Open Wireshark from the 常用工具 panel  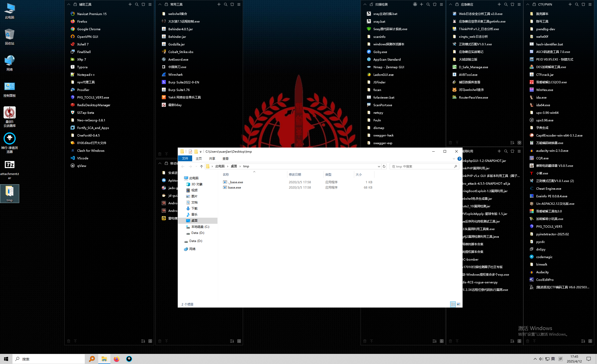[175, 75]
